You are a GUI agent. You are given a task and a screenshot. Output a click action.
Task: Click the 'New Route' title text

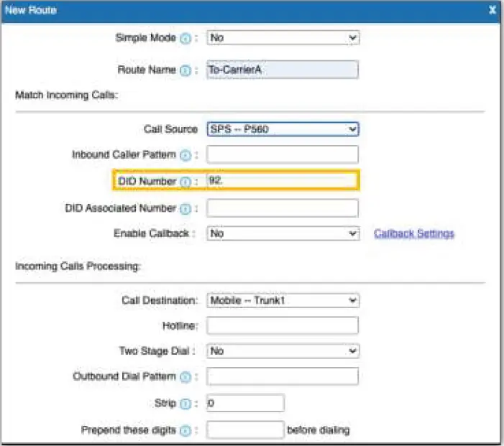pos(31,10)
